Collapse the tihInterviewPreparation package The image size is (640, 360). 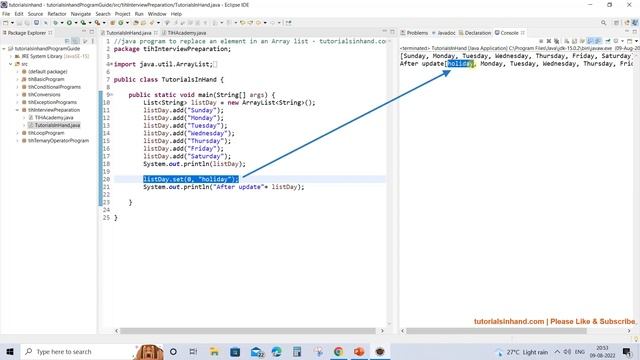coord(18,110)
